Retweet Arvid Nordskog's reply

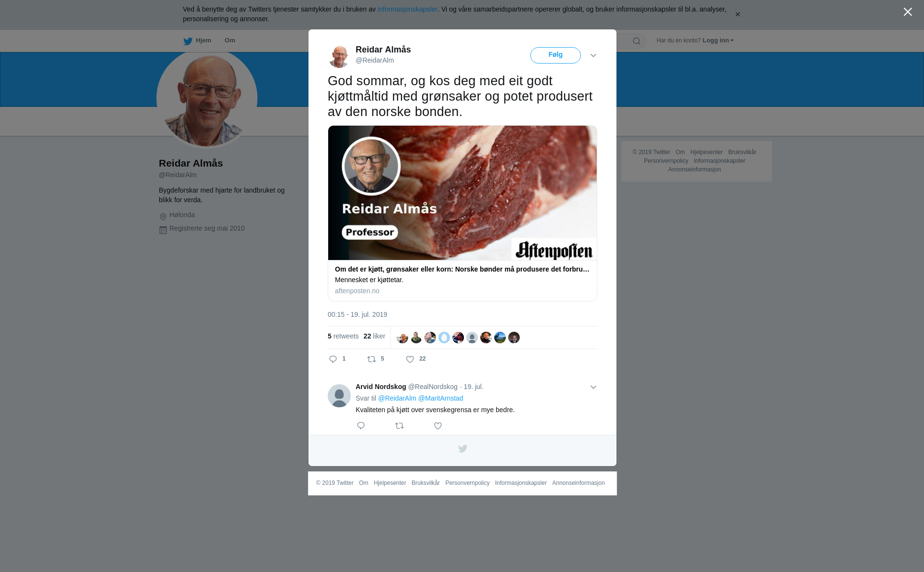[x=399, y=426]
